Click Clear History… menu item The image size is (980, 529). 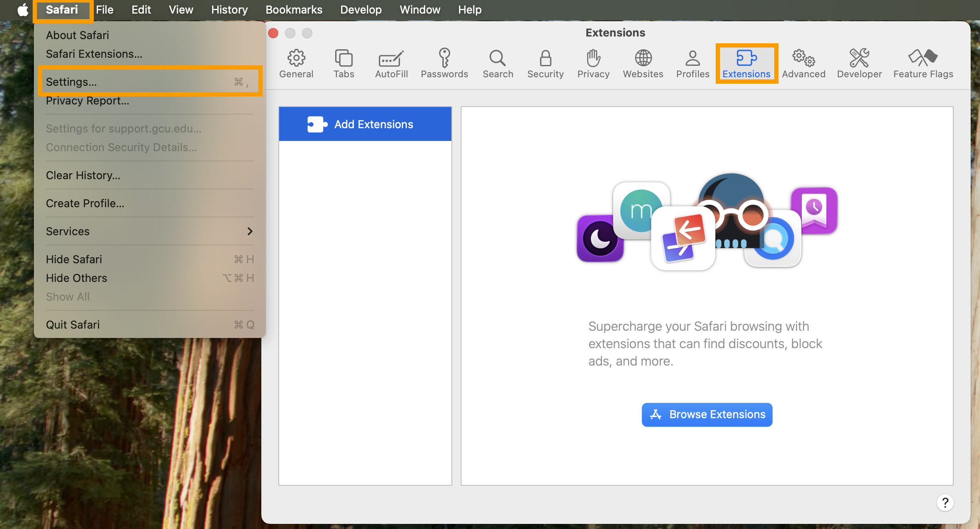click(x=83, y=175)
